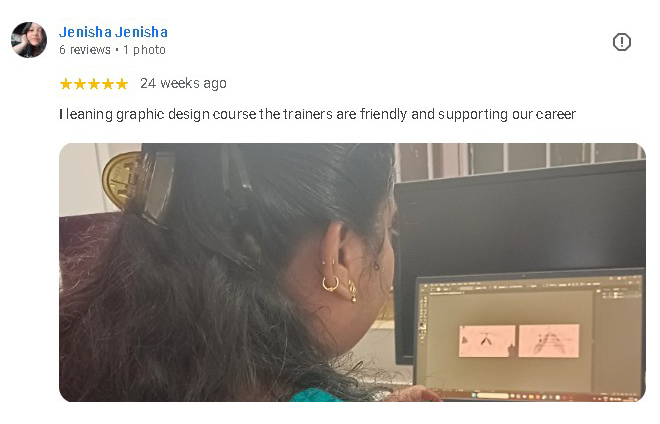660x424 pixels.
Task: Click the "24 weeks ago" timestamp
Action: pyautogui.click(x=184, y=83)
